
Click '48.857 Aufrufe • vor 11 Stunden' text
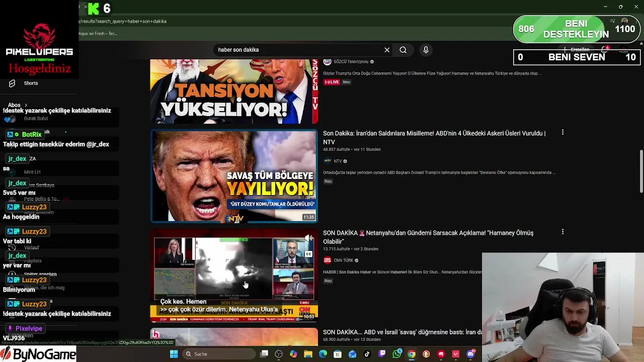[352, 149]
